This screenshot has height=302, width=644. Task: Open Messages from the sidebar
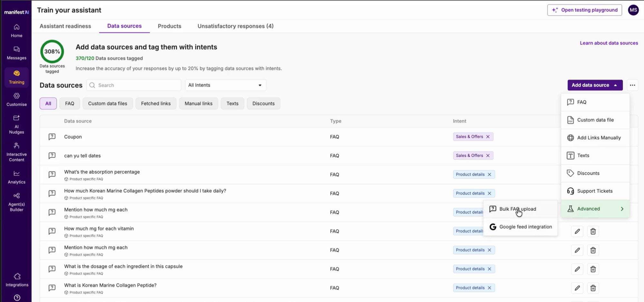(x=16, y=53)
